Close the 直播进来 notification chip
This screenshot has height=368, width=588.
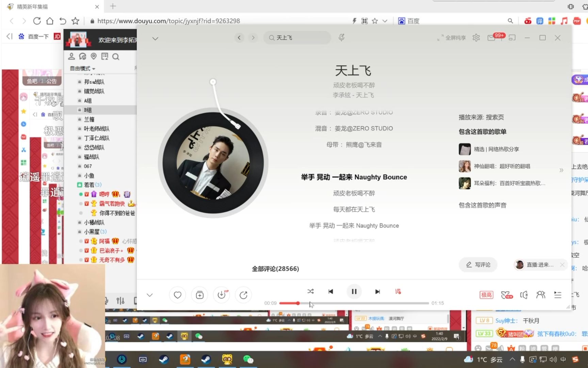[x=562, y=265]
